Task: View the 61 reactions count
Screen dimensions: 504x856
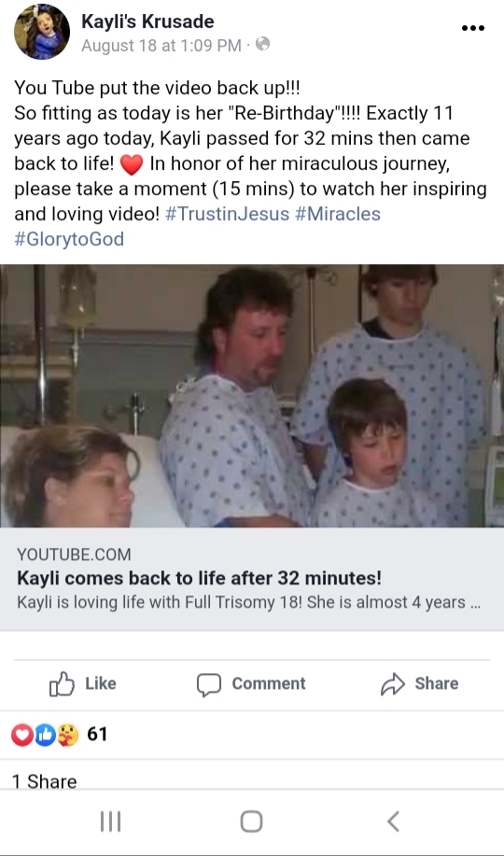Action: [97, 735]
